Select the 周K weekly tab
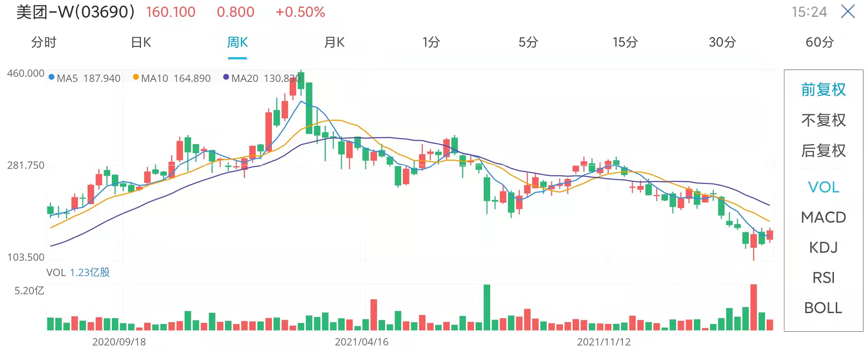The width and height of the screenshot is (868, 349). (237, 42)
